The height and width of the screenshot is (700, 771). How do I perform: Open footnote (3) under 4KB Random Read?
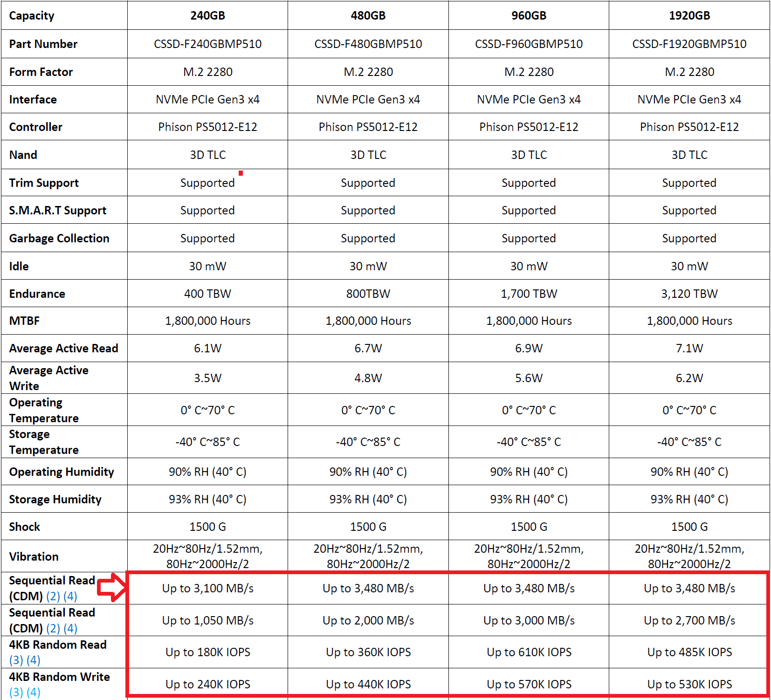pyautogui.click(x=16, y=660)
